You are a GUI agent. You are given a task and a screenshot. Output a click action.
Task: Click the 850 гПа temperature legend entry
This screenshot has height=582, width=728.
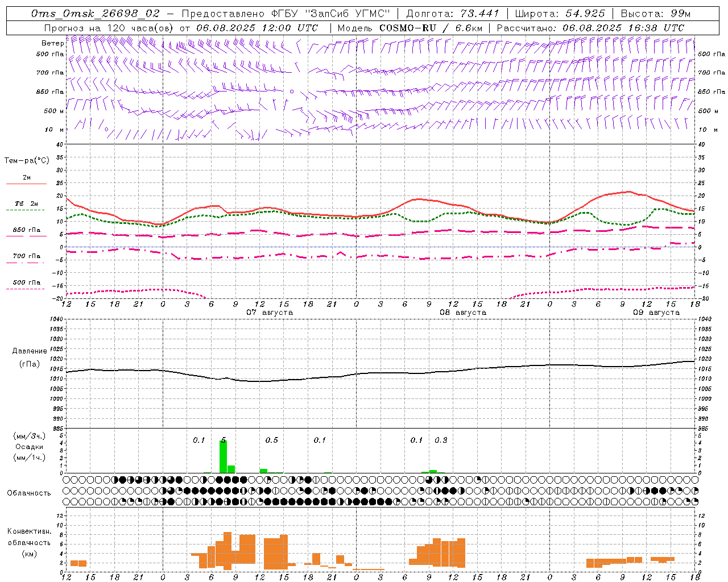[26, 230]
